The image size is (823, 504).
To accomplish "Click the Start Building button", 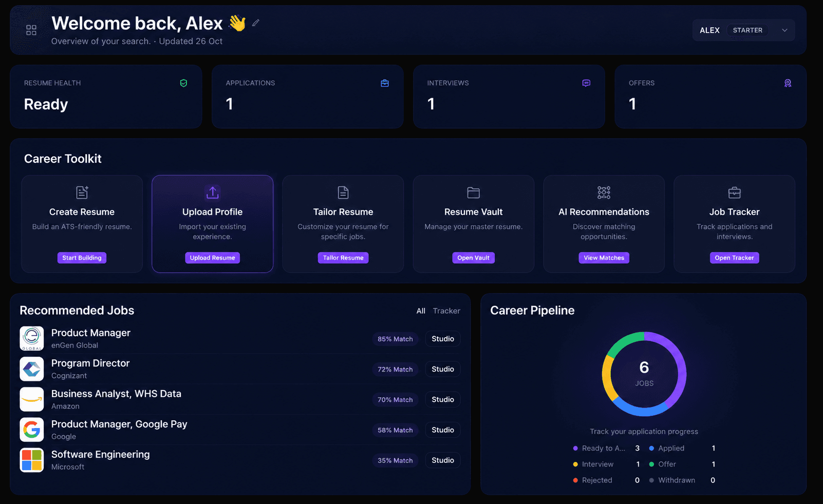I will pos(82,258).
